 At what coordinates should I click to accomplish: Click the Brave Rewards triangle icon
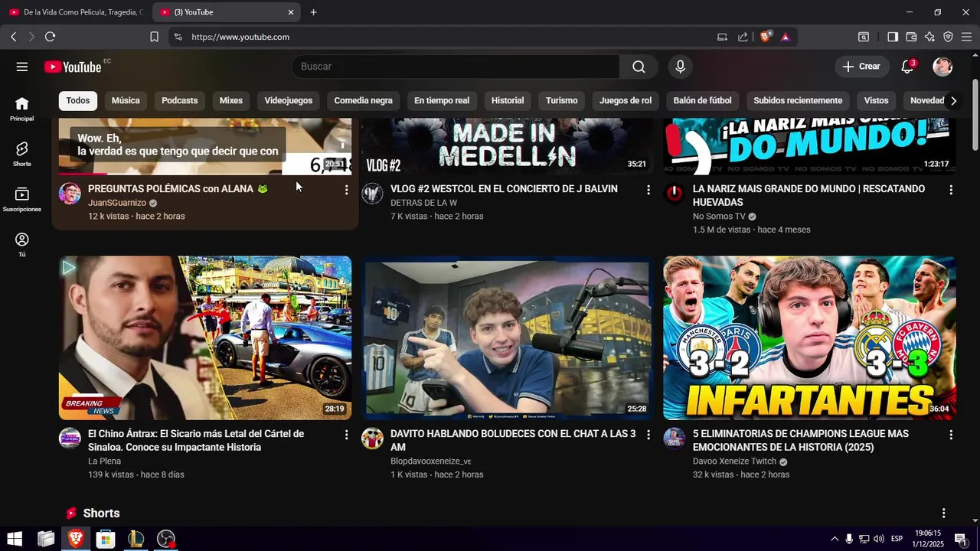(x=785, y=37)
